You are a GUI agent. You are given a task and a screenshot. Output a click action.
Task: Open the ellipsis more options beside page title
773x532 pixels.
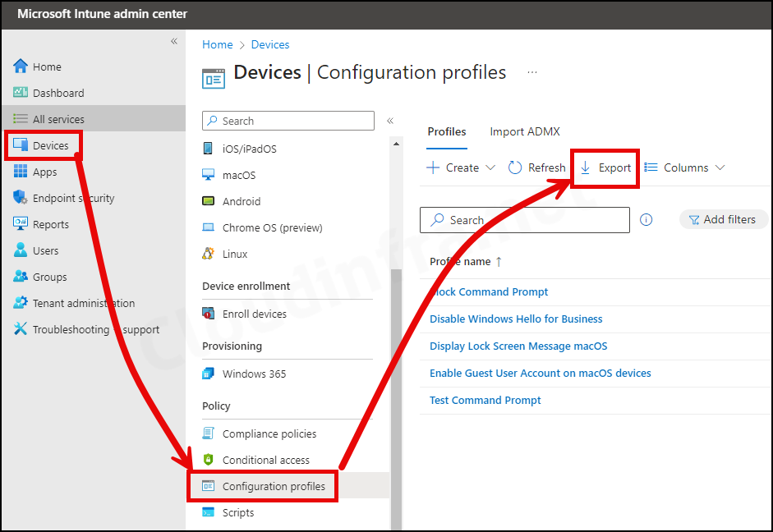(x=532, y=72)
